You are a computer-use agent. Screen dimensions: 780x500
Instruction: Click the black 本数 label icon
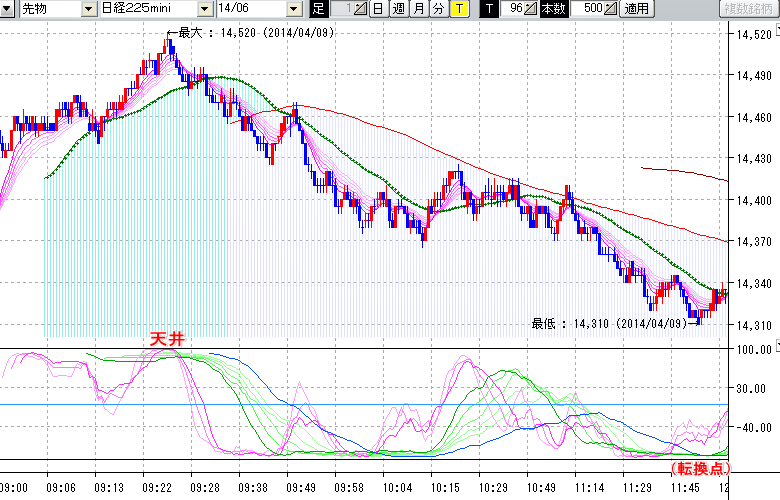tap(553, 9)
